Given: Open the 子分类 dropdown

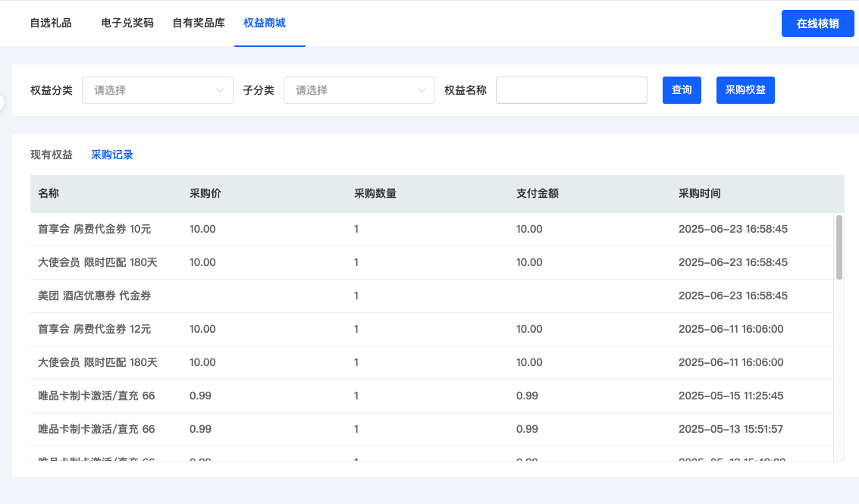Looking at the screenshot, I should click(x=359, y=90).
